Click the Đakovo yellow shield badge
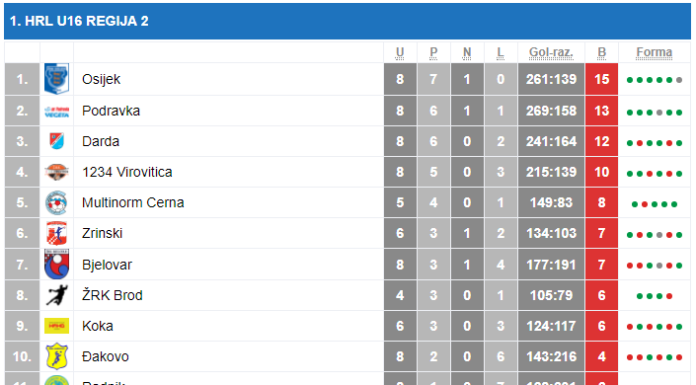The width and height of the screenshot is (696, 385). coord(57,356)
